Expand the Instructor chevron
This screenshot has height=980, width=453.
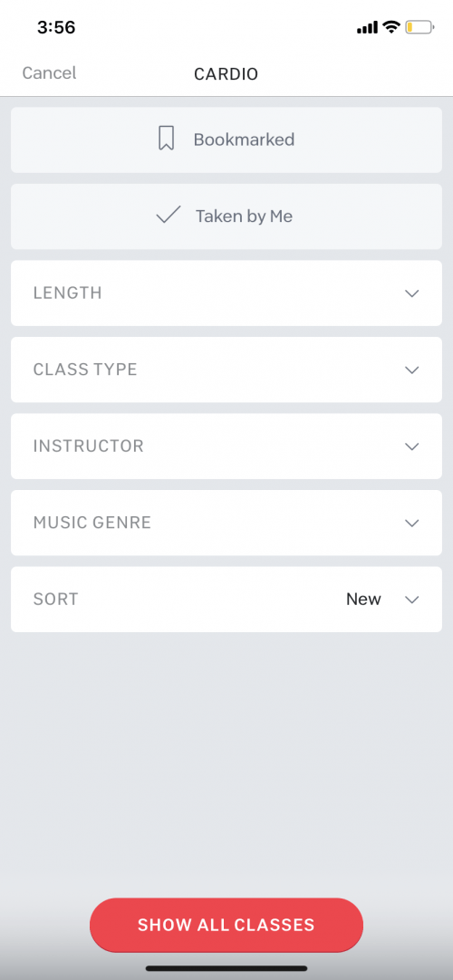411,447
